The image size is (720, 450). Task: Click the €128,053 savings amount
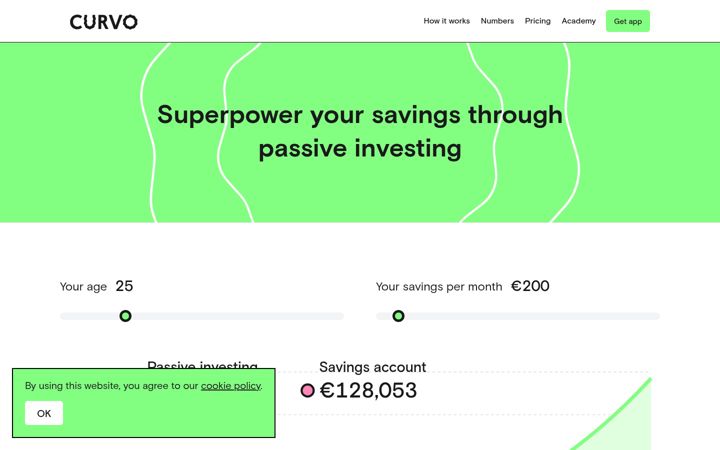(x=368, y=391)
